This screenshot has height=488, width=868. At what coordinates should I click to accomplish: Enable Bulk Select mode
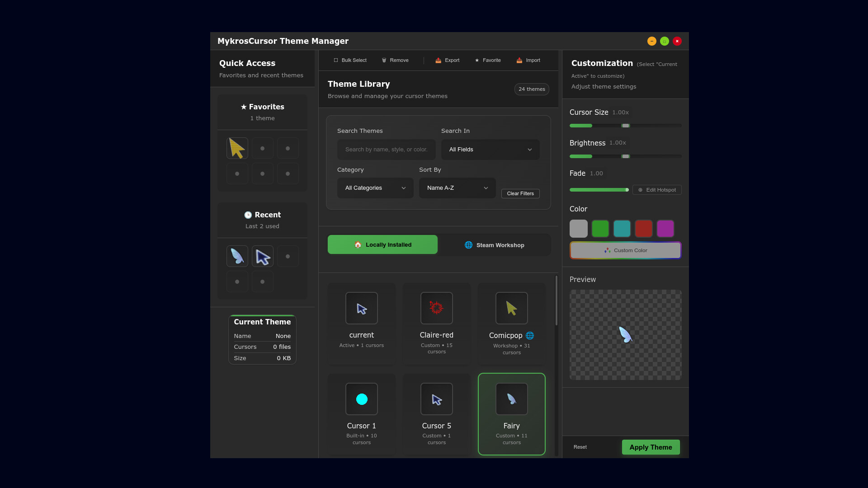336,60
